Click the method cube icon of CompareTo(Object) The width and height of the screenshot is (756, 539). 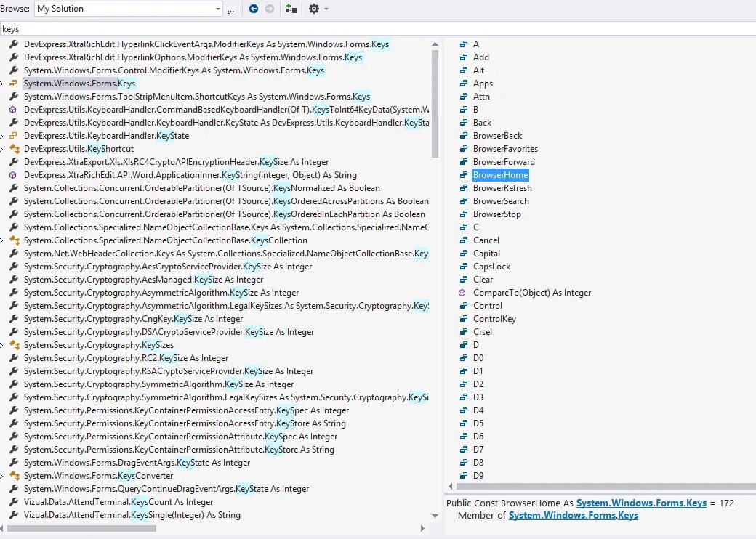tap(462, 293)
